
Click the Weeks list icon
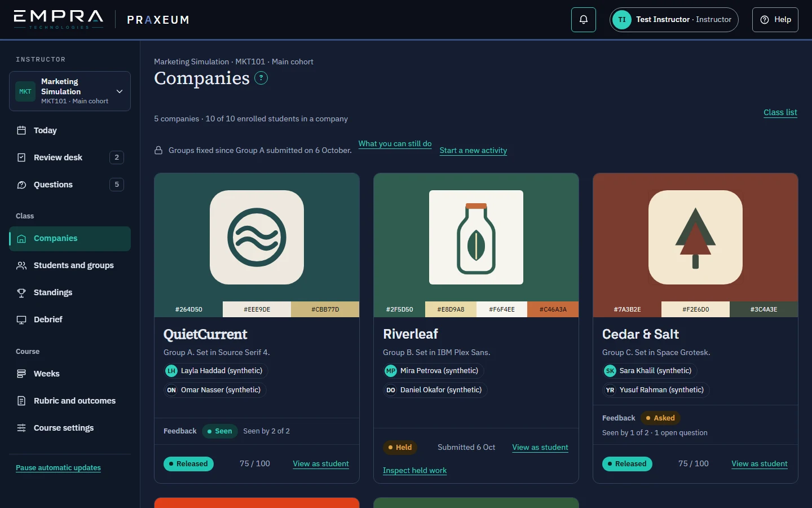point(21,374)
